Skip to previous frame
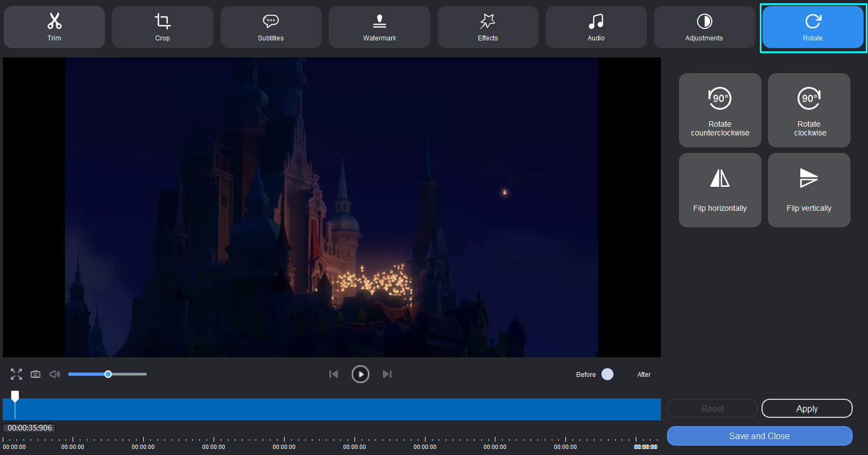868x455 pixels. click(x=334, y=374)
